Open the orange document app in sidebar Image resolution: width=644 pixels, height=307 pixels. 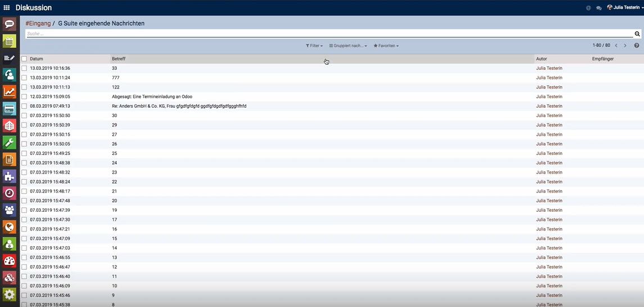[10, 159]
